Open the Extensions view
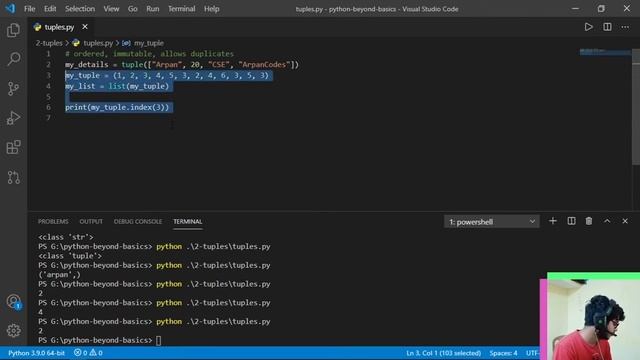The height and width of the screenshot is (360, 640). (x=13, y=147)
